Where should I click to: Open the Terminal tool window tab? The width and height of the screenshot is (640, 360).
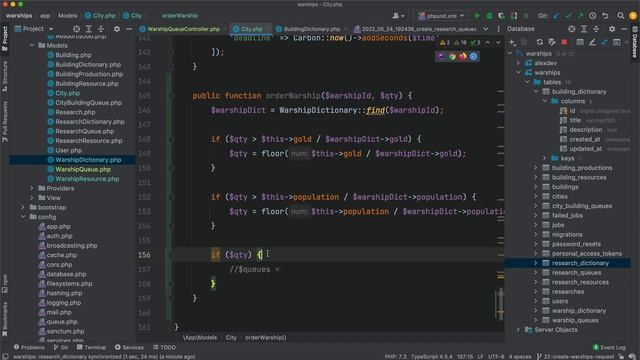tap(91, 347)
